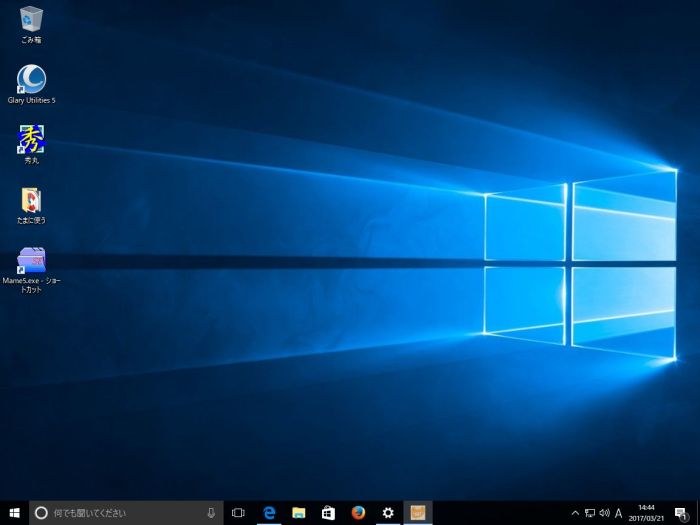Launch Firefox from the taskbar

pyautogui.click(x=358, y=513)
